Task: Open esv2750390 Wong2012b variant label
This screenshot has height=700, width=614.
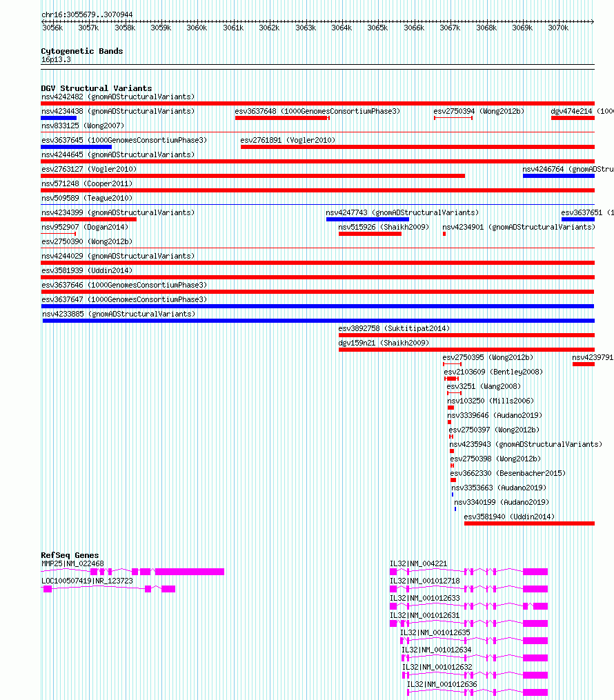Action: point(87,241)
